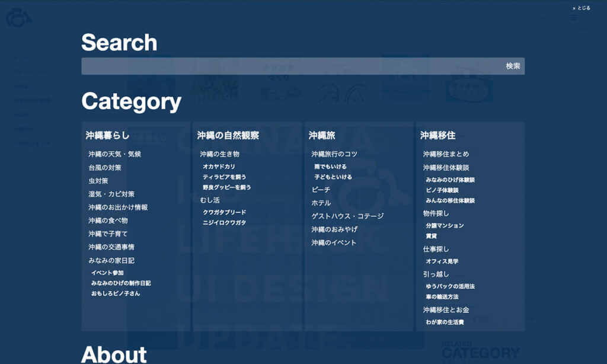Viewport: 607px width, 364px height.
Task: Select the 沖縄旅 category heading
Action: [x=322, y=136]
